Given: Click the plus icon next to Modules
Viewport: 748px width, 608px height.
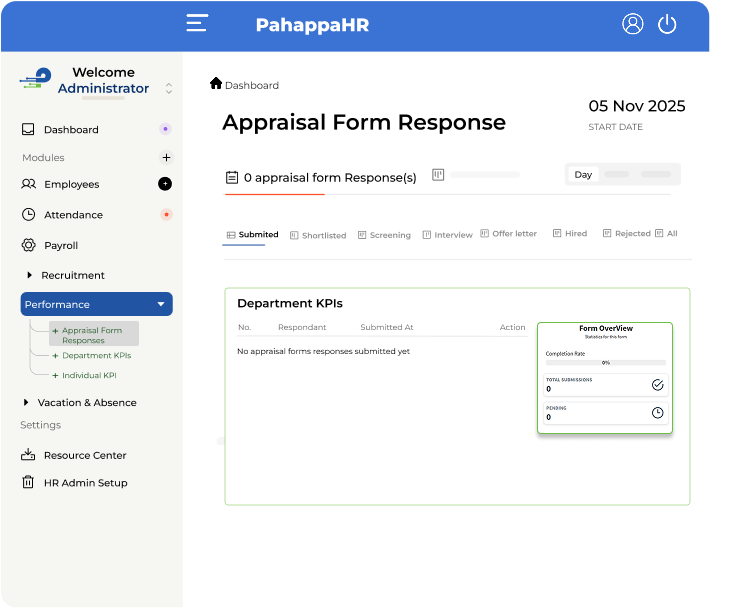Looking at the screenshot, I should coord(166,157).
